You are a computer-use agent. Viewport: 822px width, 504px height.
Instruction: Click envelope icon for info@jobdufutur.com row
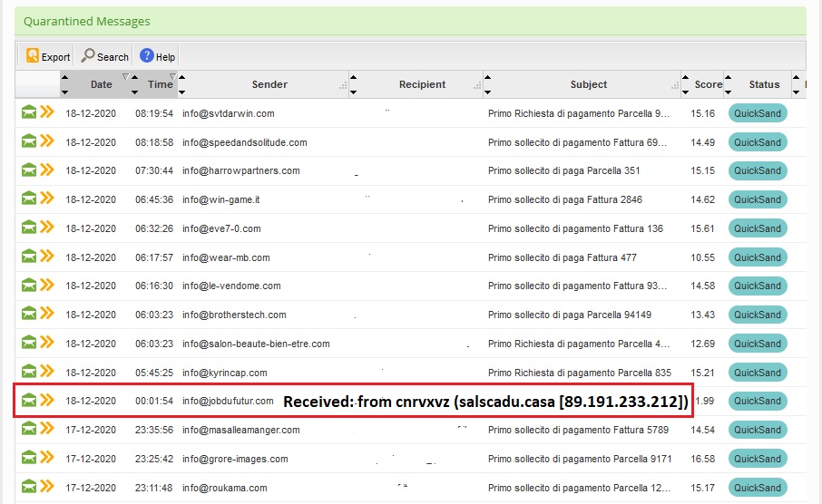29,401
